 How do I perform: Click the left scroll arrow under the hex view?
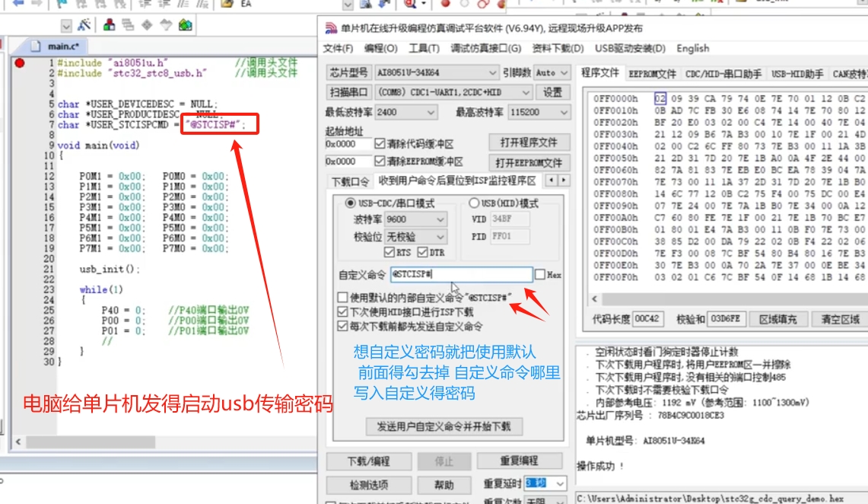595,299
